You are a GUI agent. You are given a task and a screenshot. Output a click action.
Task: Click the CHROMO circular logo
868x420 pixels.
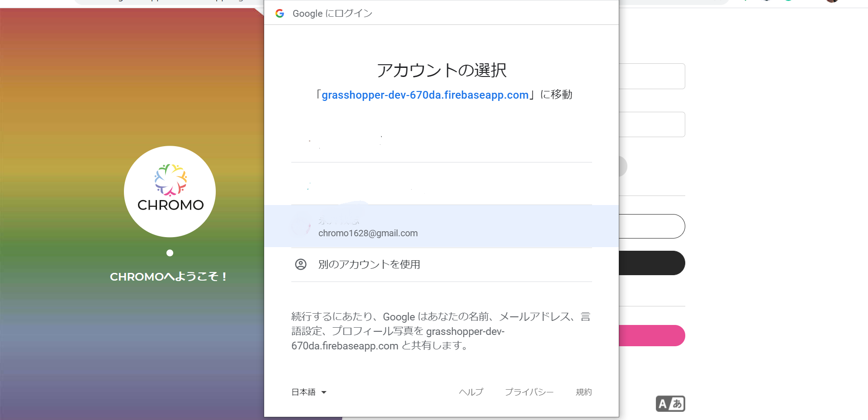click(x=169, y=191)
